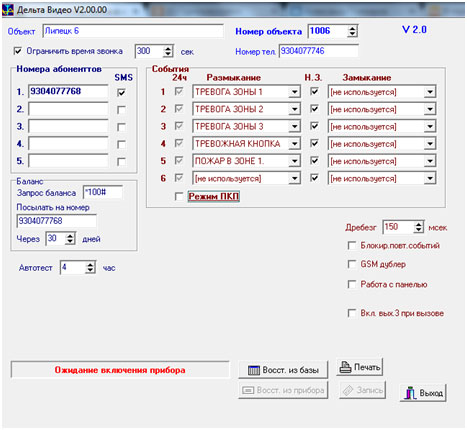Viewport: 467px width, 430px height.
Task: Toggle the Ограничить время звонка checkbox
Action: coord(18,51)
